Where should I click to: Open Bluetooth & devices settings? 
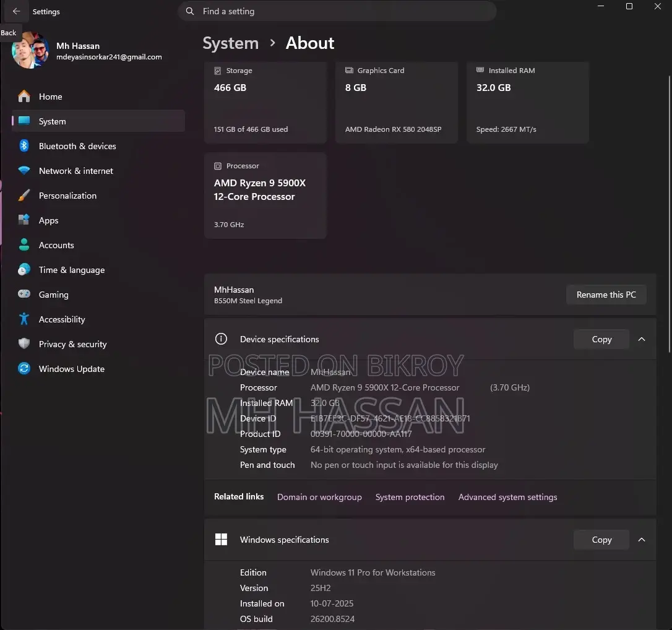(98, 145)
